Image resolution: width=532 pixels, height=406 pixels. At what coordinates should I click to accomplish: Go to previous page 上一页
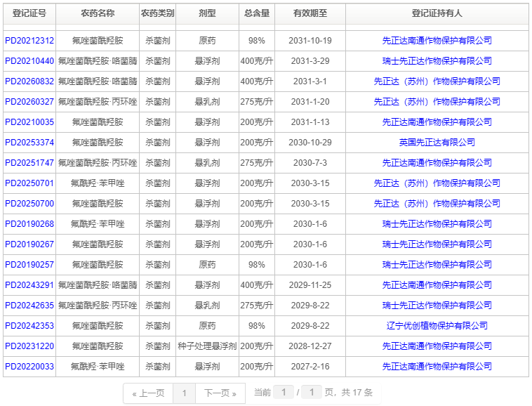point(148,393)
